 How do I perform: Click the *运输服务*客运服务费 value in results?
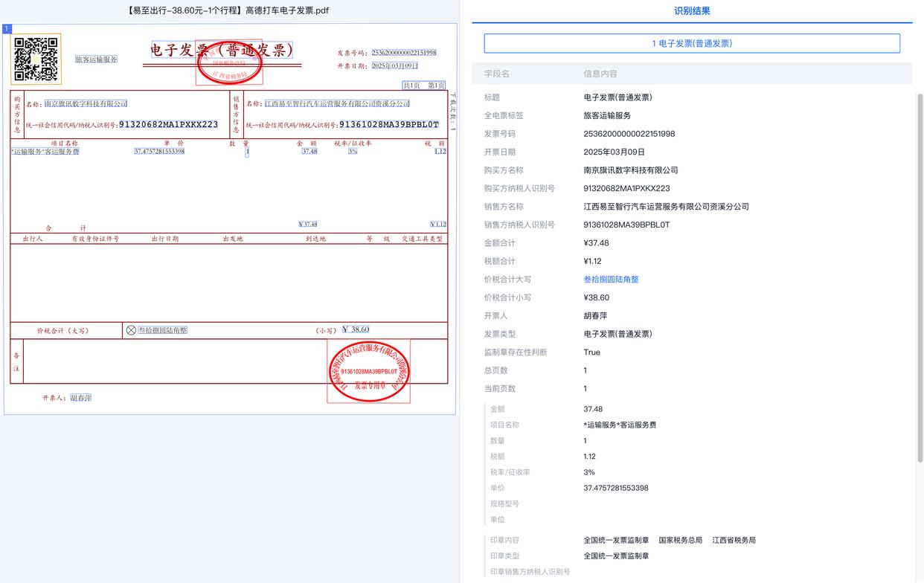[x=620, y=425]
